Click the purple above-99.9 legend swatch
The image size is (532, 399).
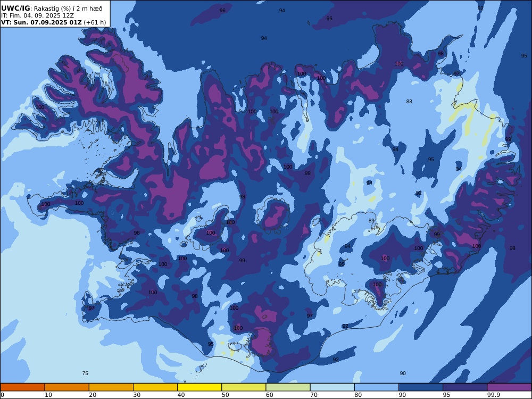pyautogui.click(x=509, y=387)
